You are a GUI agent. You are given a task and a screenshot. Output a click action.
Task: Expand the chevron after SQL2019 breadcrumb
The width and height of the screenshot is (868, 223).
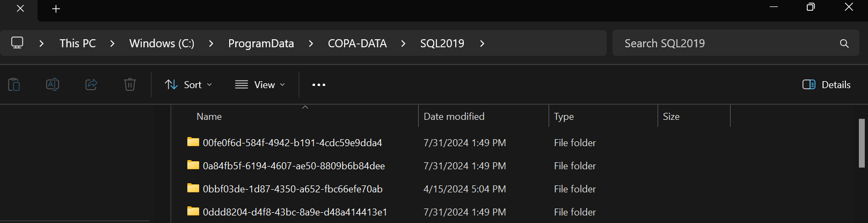(x=482, y=44)
